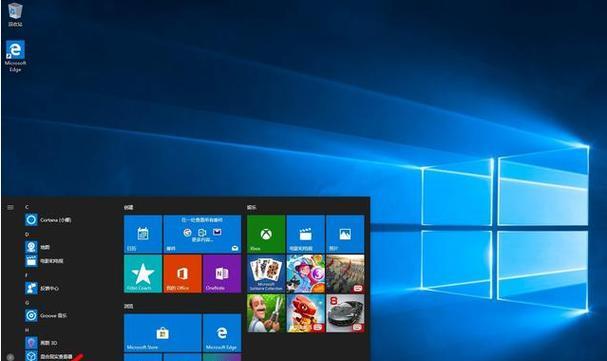The width and height of the screenshot is (607, 361).
Task: Open the Xbox tile
Action: coord(266,234)
